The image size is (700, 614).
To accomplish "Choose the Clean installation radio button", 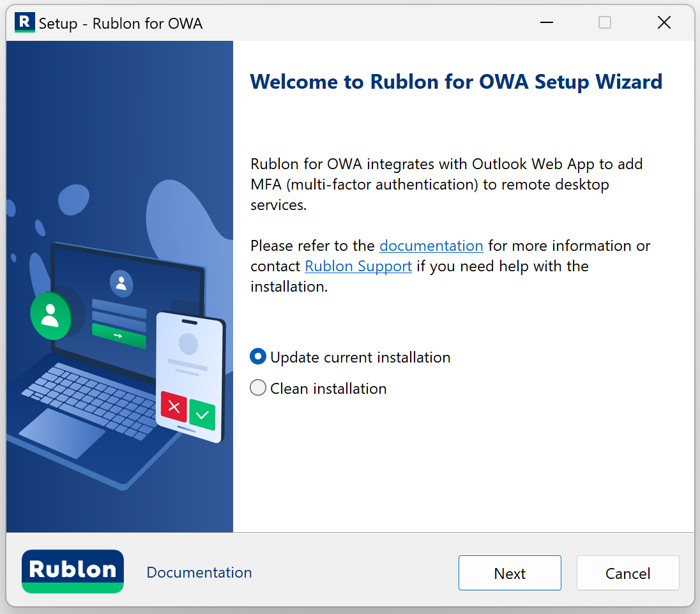I will point(258,388).
